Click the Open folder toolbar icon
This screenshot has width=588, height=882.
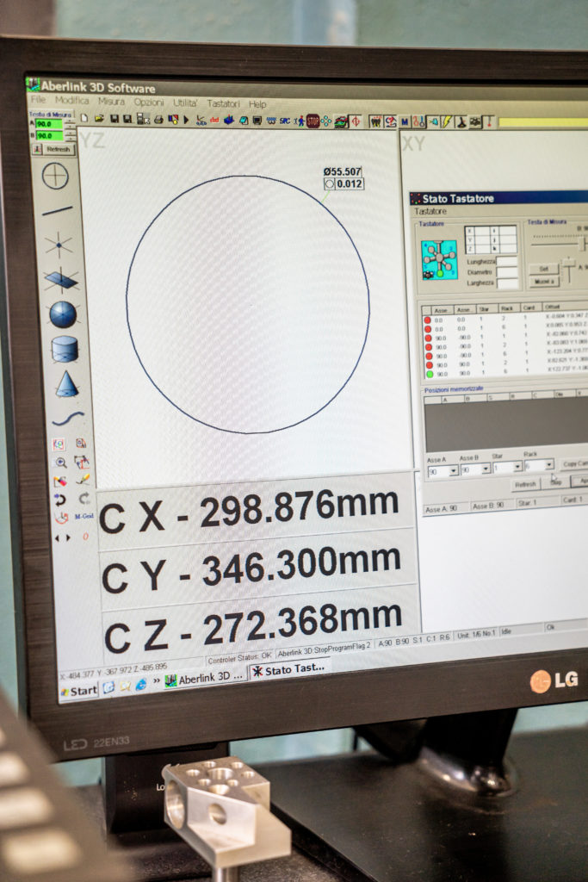point(99,118)
